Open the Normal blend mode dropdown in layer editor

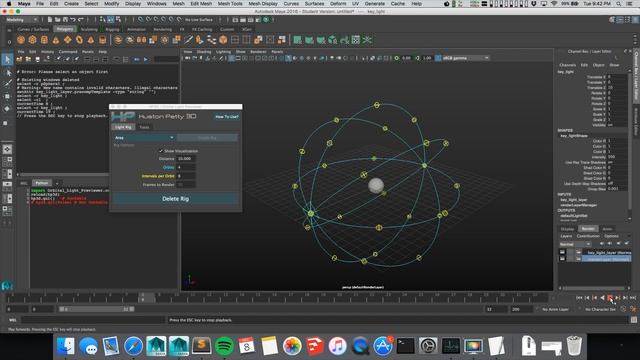(575, 244)
